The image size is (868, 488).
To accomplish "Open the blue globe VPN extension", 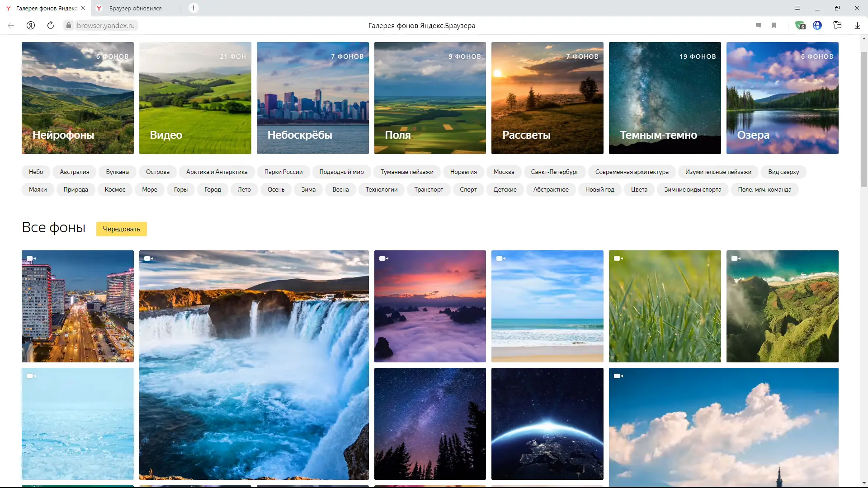I will pyautogui.click(x=817, y=26).
